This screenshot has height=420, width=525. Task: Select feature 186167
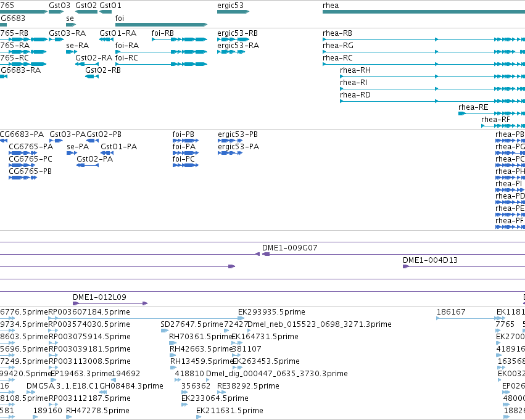(x=468, y=318)
